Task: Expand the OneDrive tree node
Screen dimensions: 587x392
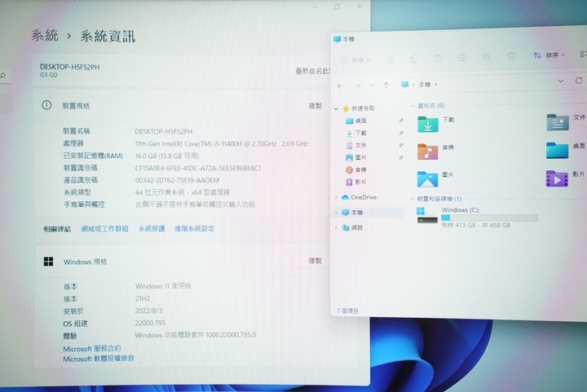Action: pyautogui.click(x=336, y=197)
